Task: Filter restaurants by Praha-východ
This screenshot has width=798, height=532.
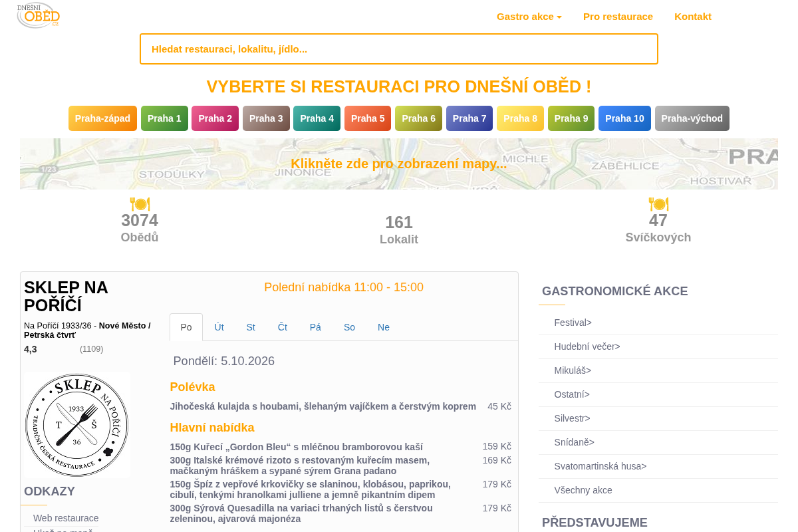Action: pyautogui.click(x=692, y=118)
